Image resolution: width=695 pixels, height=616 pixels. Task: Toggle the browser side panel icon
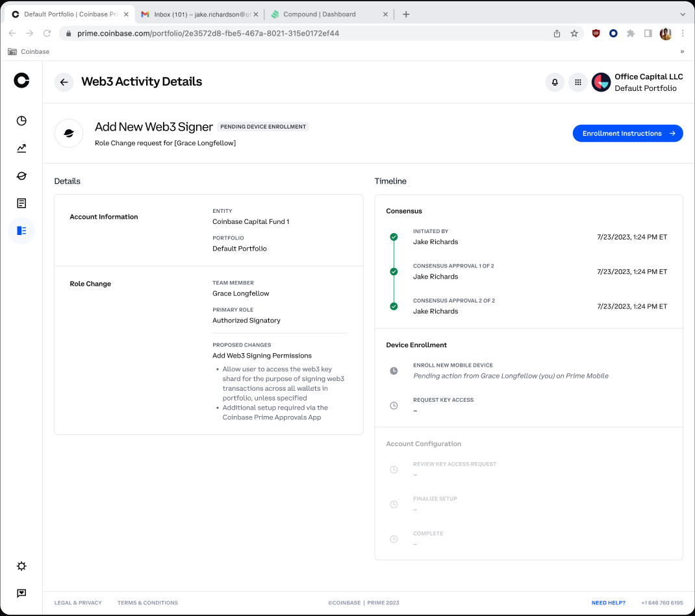(x=648, y=33)
